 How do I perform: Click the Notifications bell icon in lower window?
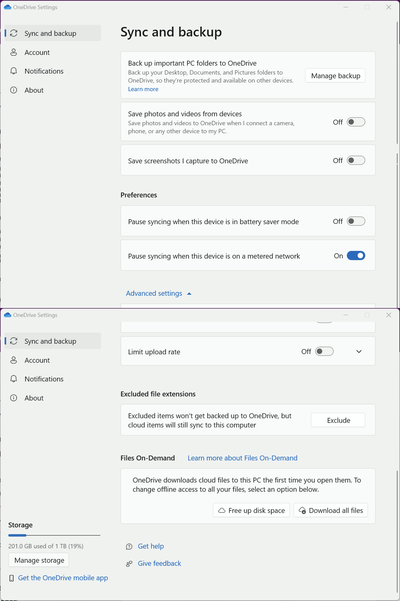pyautogui.click(x=14, y=379)
